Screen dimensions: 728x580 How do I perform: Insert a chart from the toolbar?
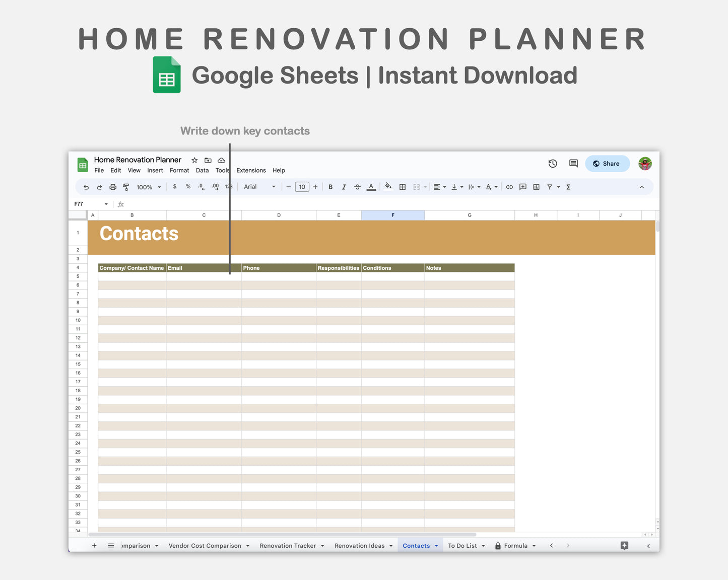coord(536,187)
